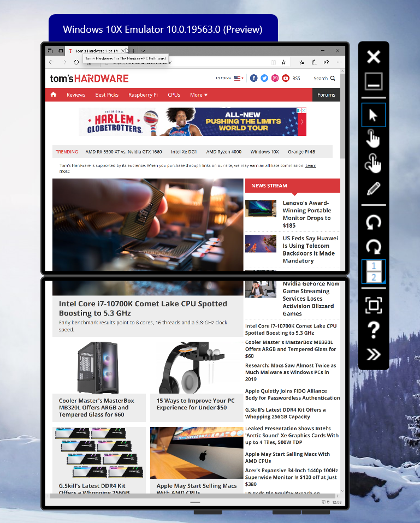Screen dimensions: 420x523
Task: Click the home icon in red nav
Action: 54,95
